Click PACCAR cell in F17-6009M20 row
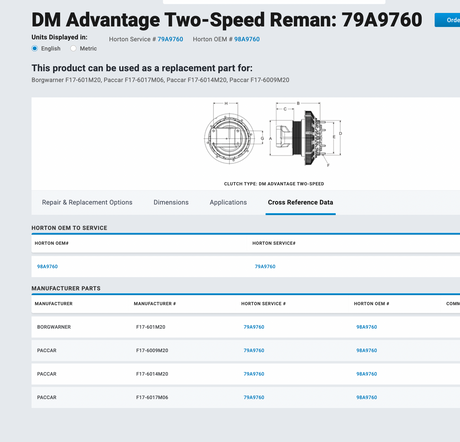The width and height of the screenshot is (460, 442). click(x=47, y=350)
